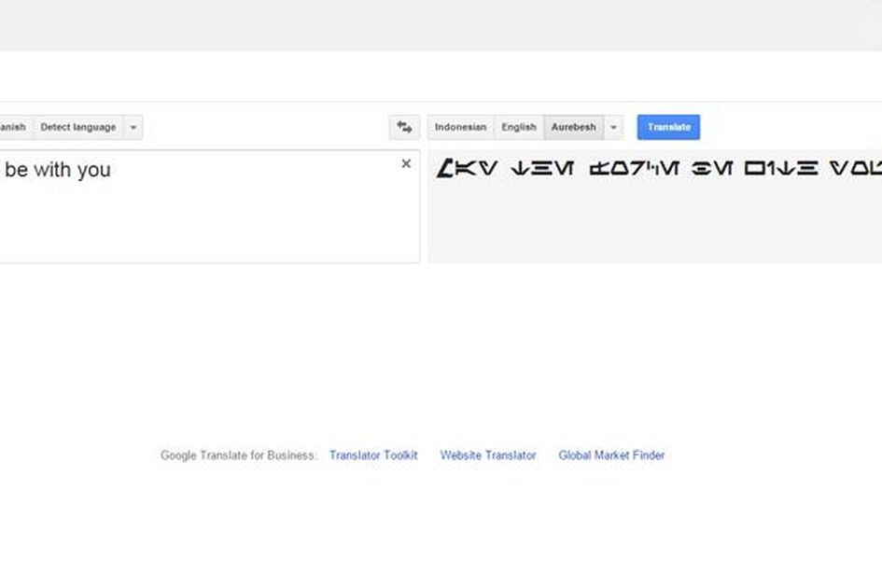This screenshot has width=882, height=588.
Task: Open the Website Translator link
Action: tap(487, 455)
